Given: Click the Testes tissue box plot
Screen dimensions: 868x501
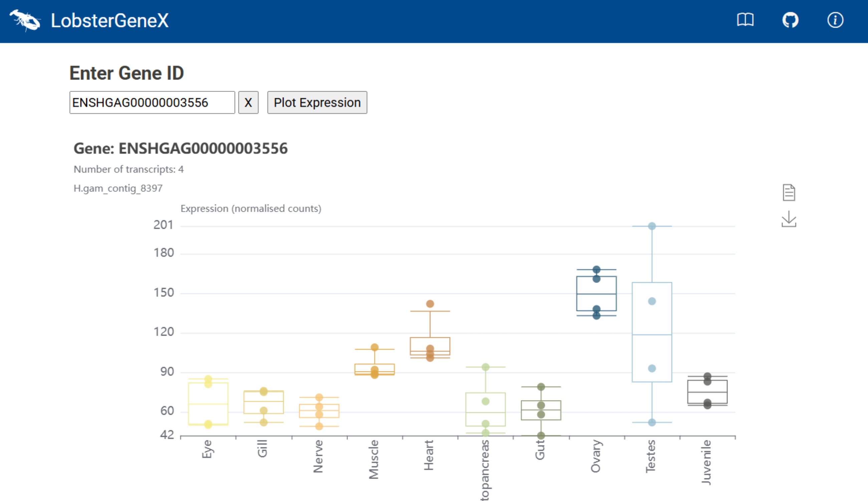Looking at the screenshot, I should coord(652,332).
